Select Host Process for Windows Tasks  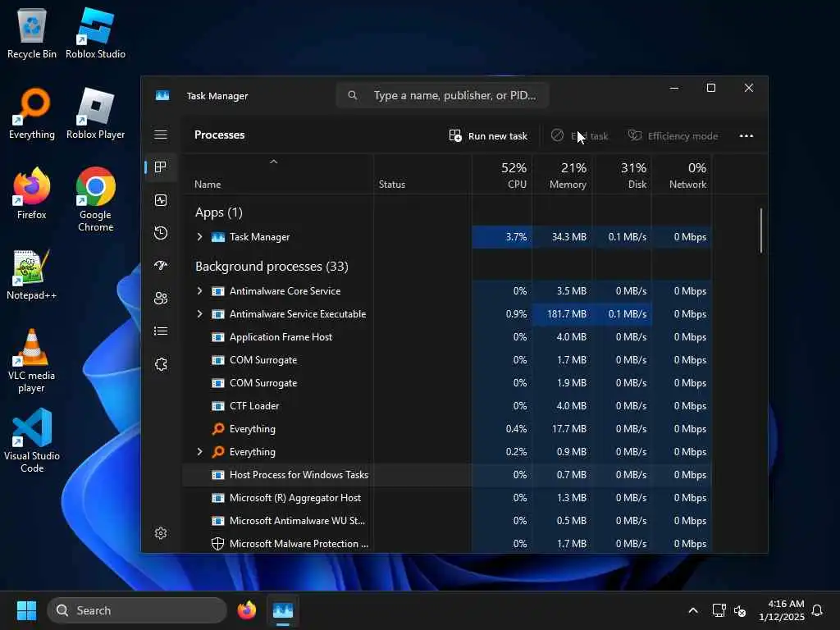pyautogui.click(x=447, y=475)
